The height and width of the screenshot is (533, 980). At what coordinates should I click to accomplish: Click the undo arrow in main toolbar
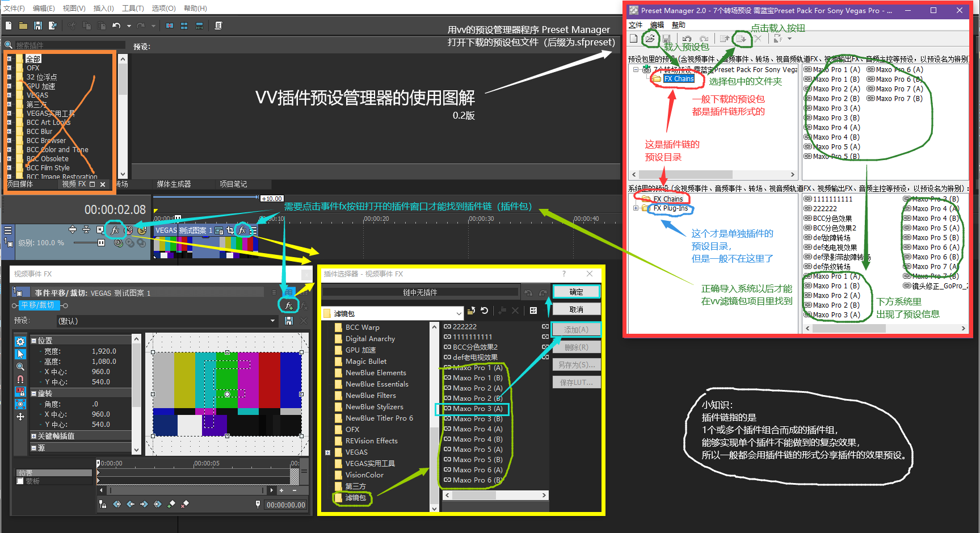tap(116, 26)
